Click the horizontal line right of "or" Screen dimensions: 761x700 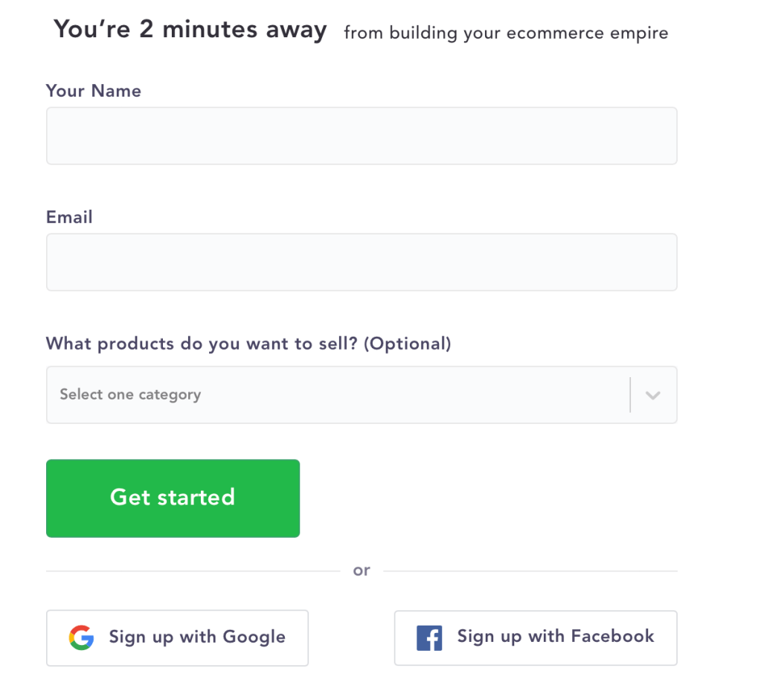(530, 571)
